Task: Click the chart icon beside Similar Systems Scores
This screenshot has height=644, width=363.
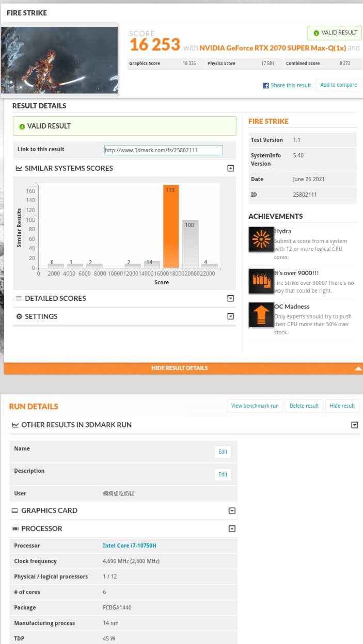Action: pyautogui.click(x=19, y=168)
